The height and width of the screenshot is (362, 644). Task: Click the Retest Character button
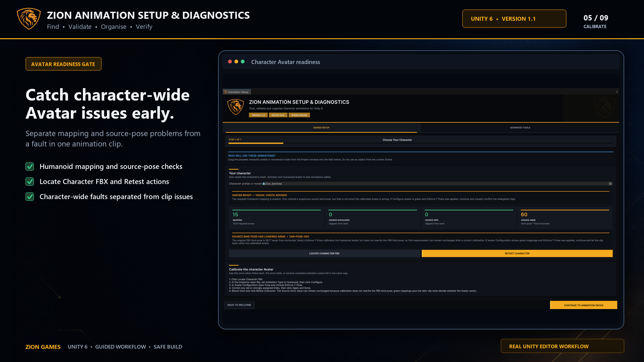(x=517, y=253)
